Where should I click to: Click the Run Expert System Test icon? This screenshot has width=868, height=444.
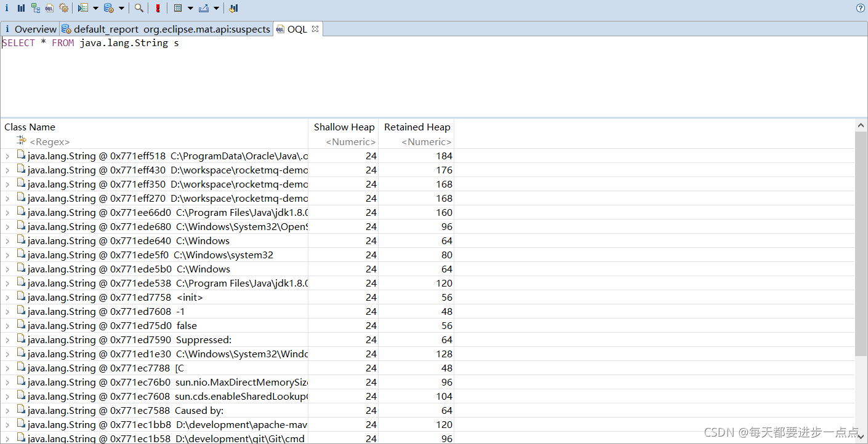click(83, 8)
